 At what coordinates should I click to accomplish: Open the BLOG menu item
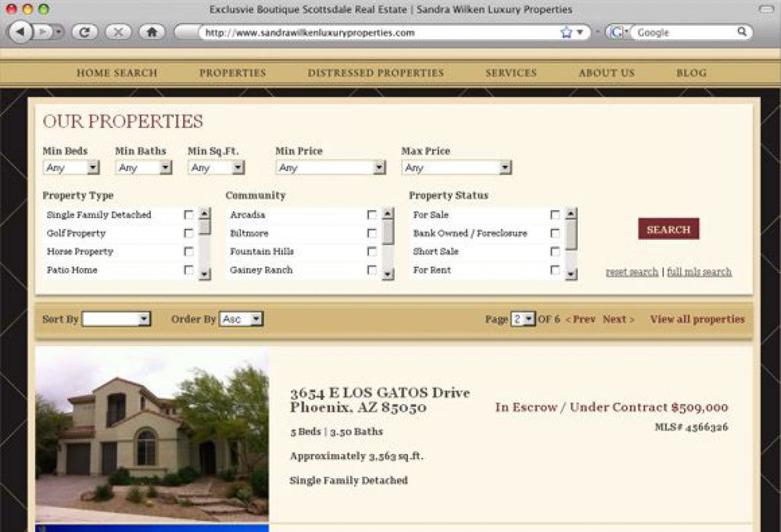[691, 73]
